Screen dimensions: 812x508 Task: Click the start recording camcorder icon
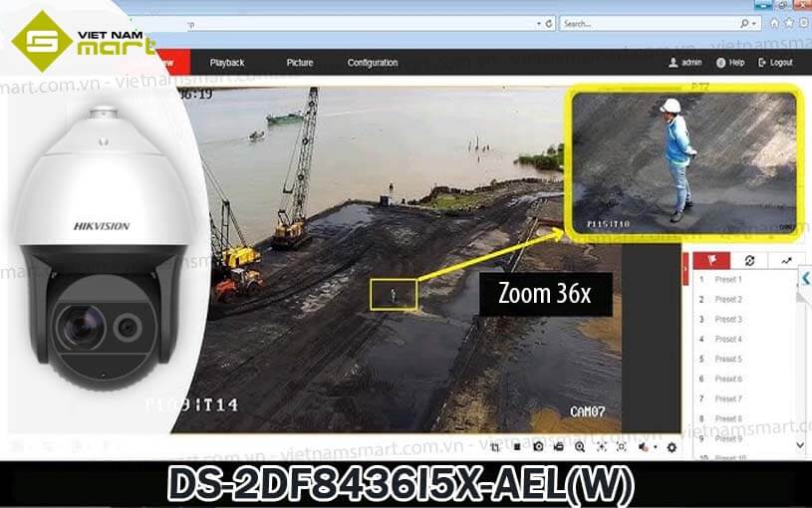coord(558,447)
